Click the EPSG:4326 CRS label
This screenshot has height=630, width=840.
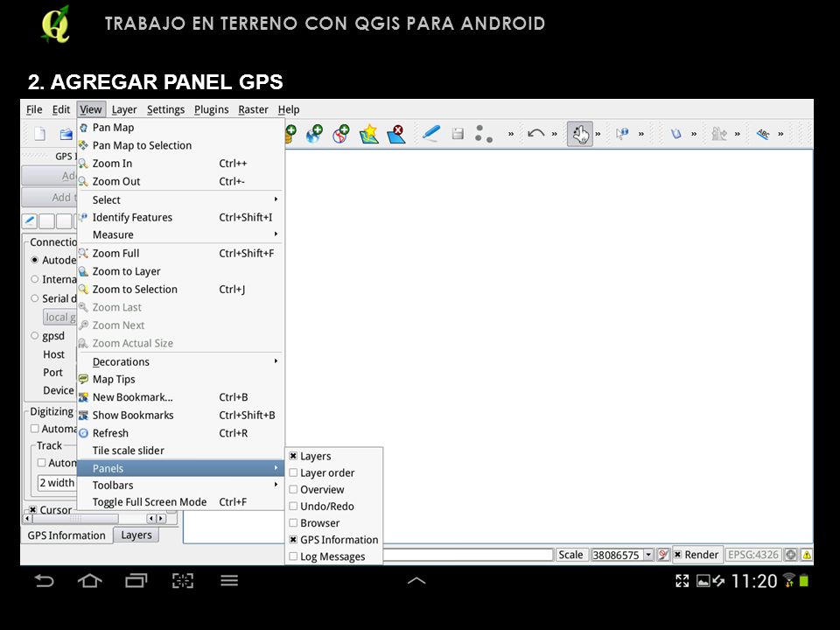(x=752, y=555)
